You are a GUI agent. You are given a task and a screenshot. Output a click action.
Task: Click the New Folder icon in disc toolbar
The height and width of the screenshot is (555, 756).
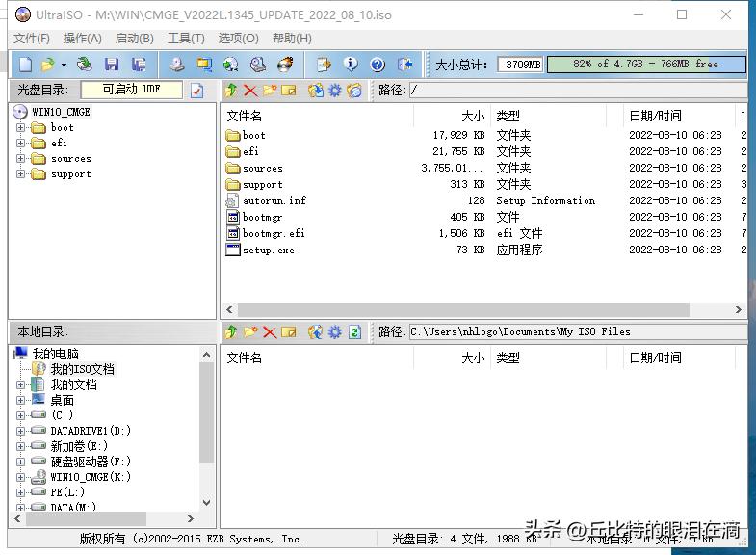[x=270, y=91]
